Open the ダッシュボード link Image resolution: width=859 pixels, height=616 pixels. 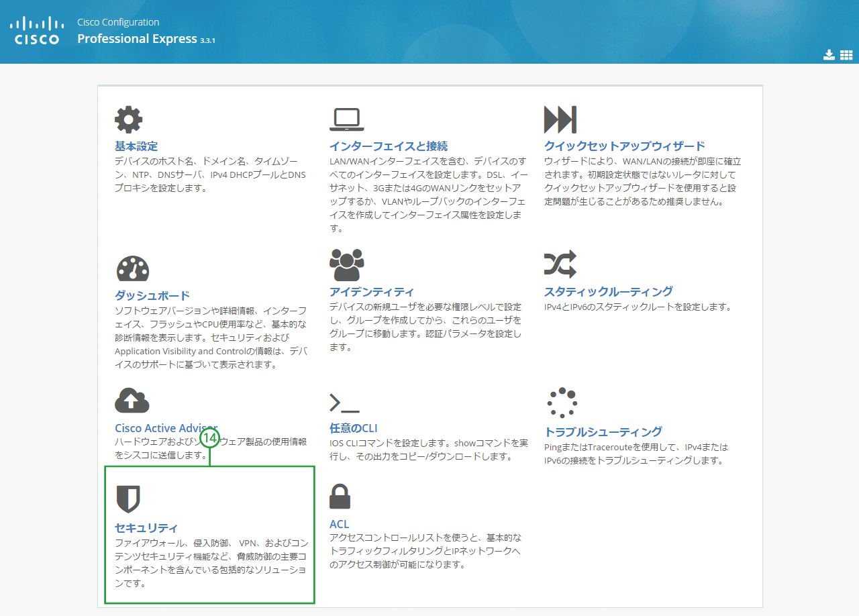click(152, 296)
